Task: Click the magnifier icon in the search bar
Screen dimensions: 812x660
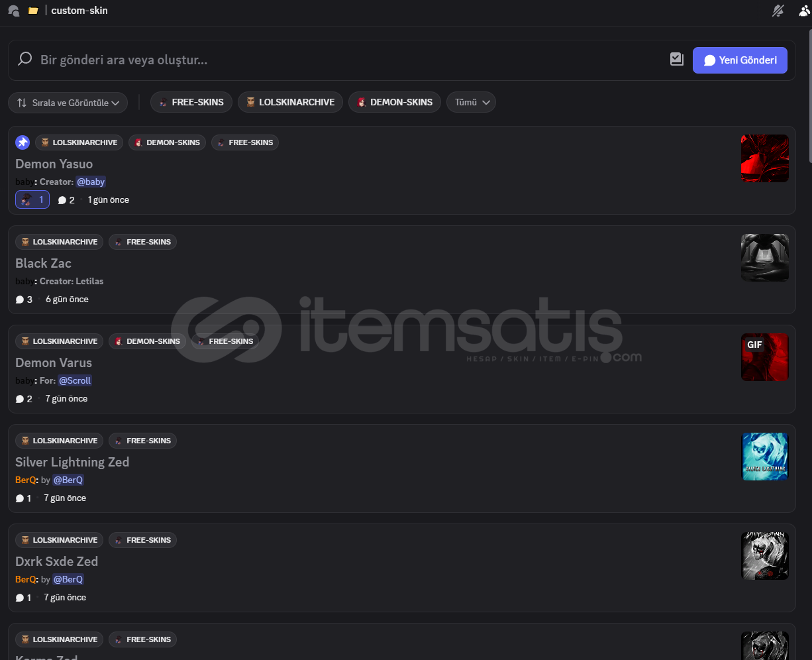Action: pyautogui.click(x=25, y=60)
